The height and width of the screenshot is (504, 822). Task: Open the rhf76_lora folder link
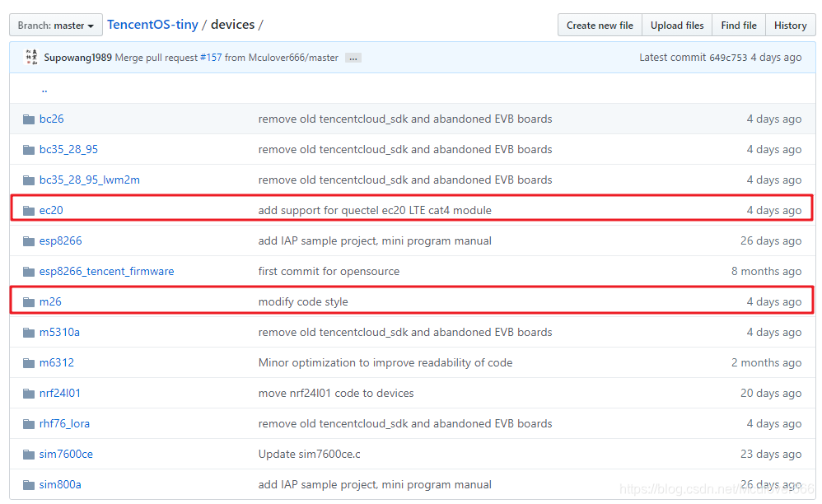pyautogui.click(x=64, y=423)
